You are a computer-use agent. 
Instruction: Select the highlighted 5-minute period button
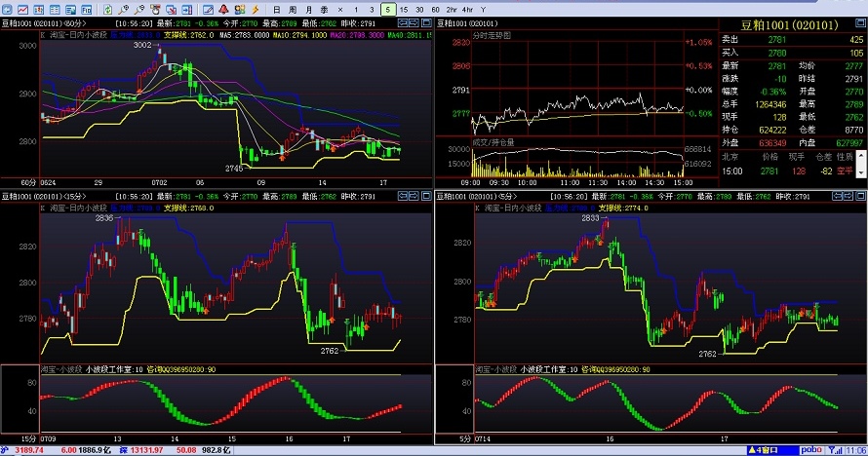tap(388, 10)
